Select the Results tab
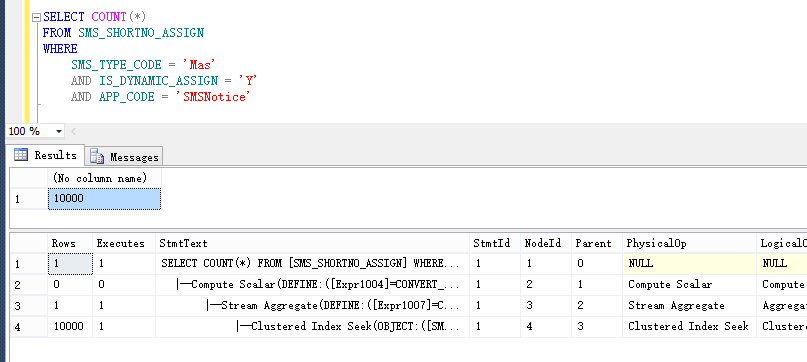This screenshot has height=362, width=807. (x=46, y=155)
